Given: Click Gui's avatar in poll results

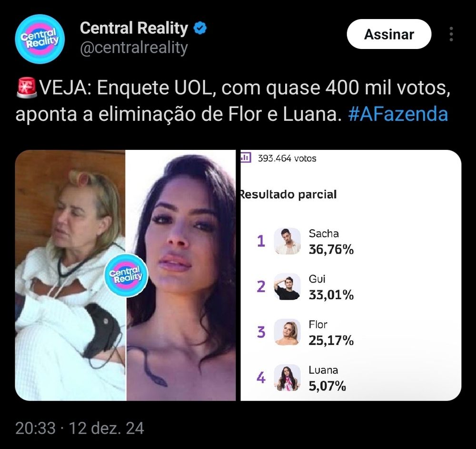Looking at the screenshot, I should [287, 287].
